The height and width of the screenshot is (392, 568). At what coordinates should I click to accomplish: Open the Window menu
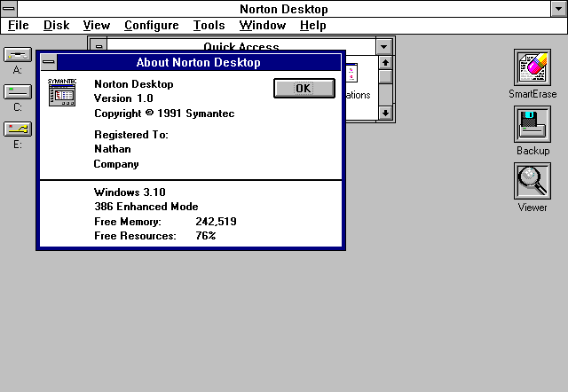(263, 26)
